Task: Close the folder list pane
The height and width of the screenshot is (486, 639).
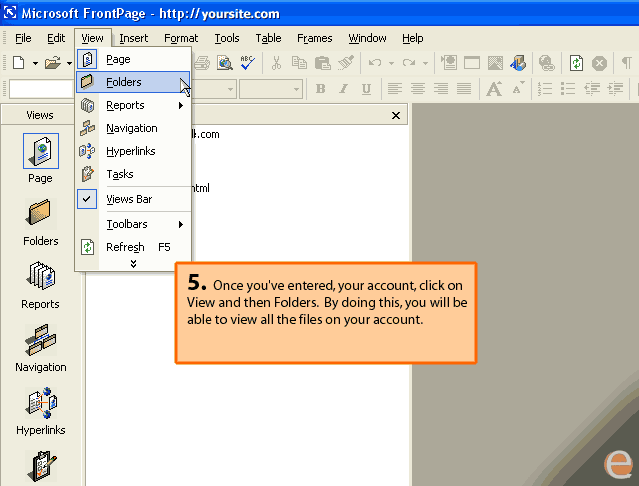Action: click(396, 115)
